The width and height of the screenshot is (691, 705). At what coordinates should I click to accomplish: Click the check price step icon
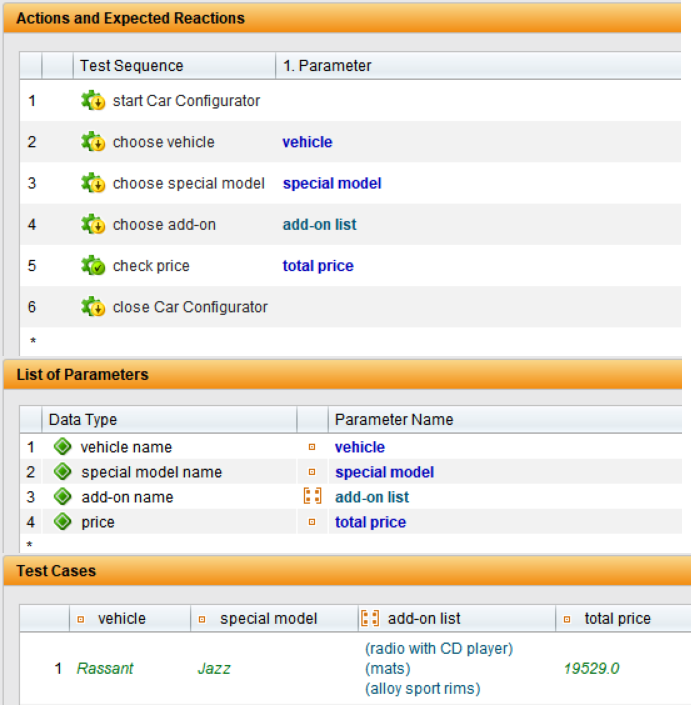click(x=93, y=266)
